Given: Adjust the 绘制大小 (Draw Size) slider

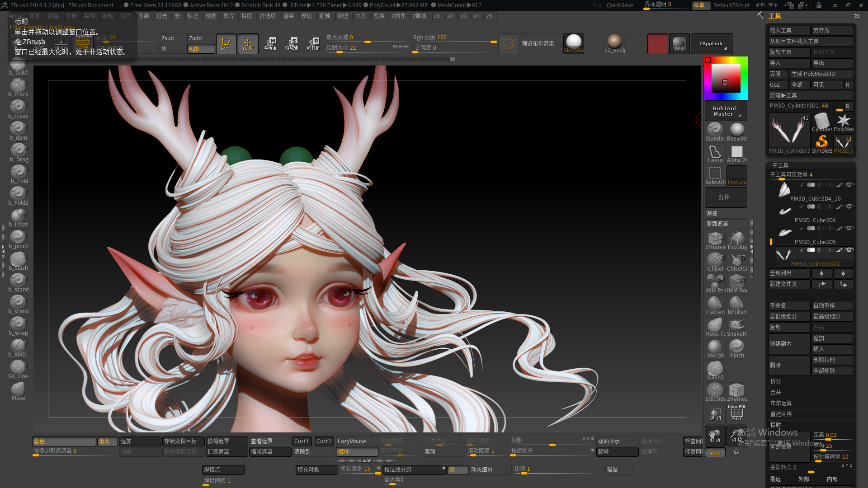Looking at the screenshot, I should pyautogui.click(x=367, y=48).
